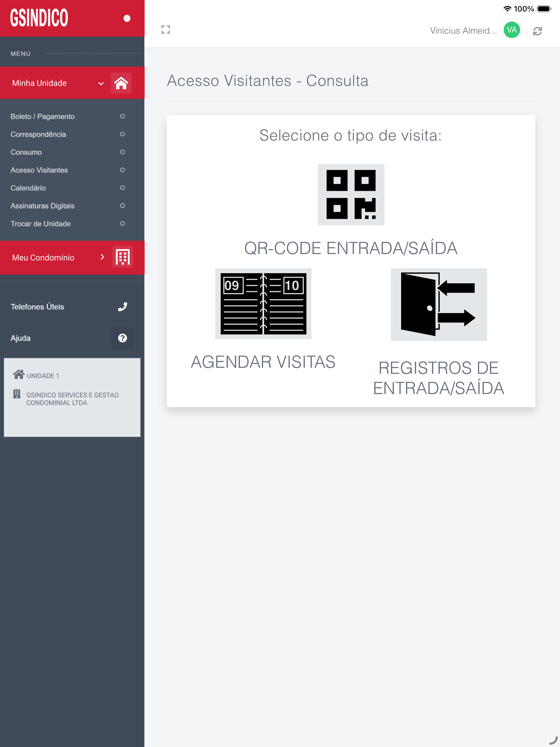Click the circle marker next to Correspondência
The height and width of the screenshot is (747, 560).
pos(122,134)
